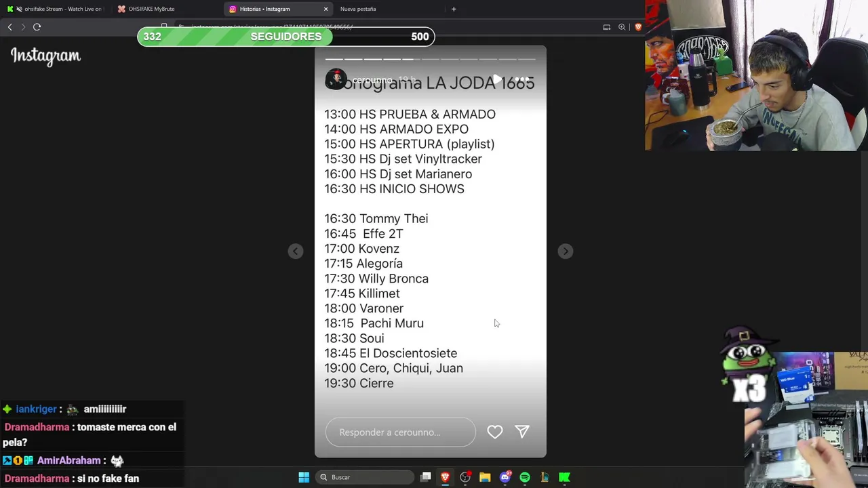Open Discord from the taskbar

[x=505, y=477]
